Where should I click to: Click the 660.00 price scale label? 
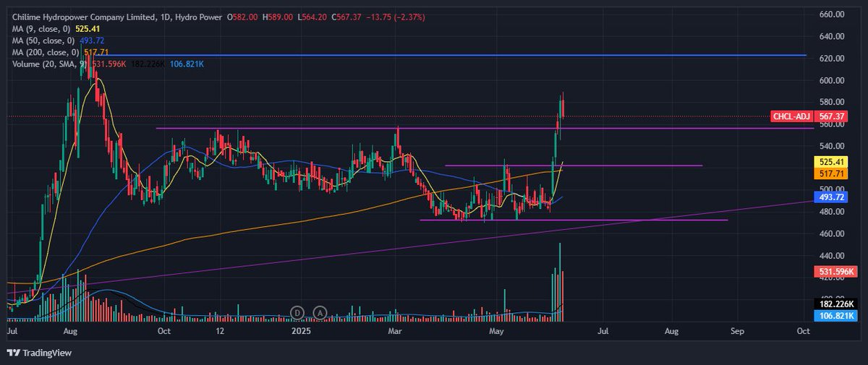(x=833, y=14)
